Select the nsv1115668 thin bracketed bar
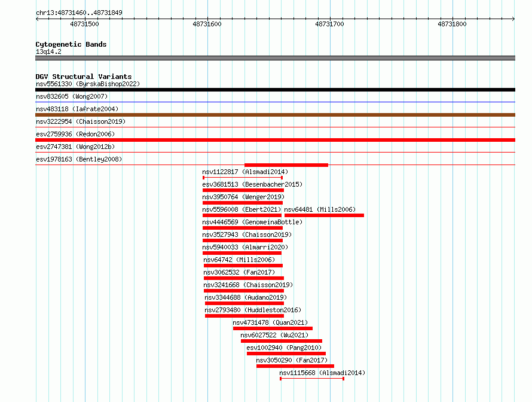Screen dimensions: 532x402 pos(312,379)
